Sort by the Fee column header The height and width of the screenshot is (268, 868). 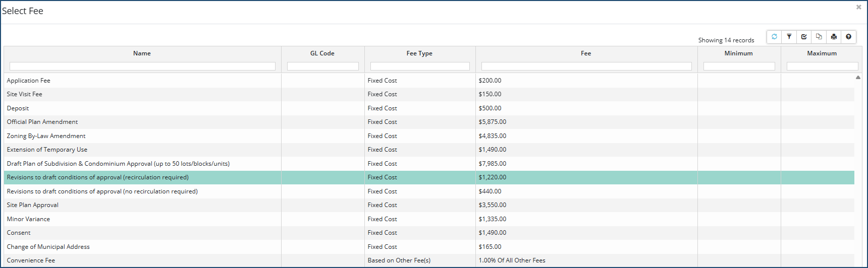(x=586, y=53)
